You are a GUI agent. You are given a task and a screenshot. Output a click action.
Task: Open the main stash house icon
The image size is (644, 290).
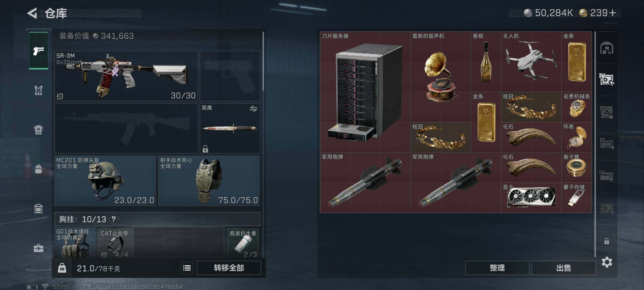point(607,48)
